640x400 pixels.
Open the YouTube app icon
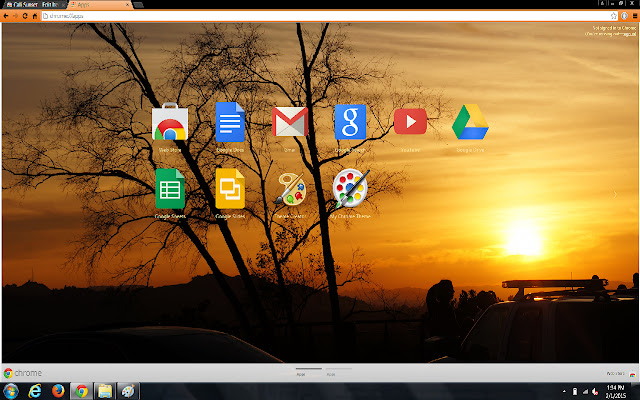[x=410, y=121]
